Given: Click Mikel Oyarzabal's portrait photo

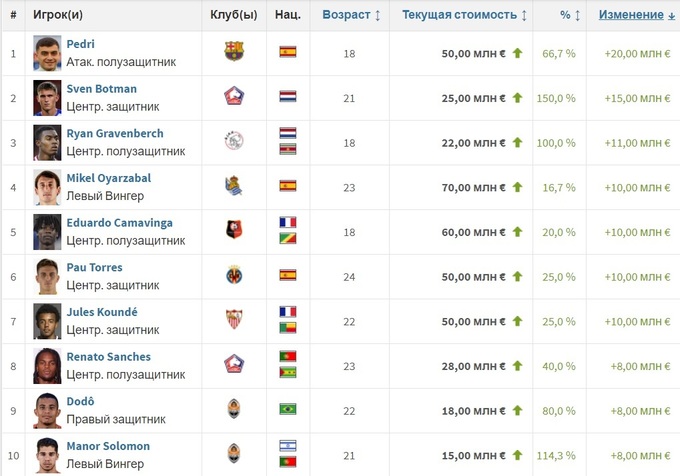Looking at the screenshot, I should (46, 186).
